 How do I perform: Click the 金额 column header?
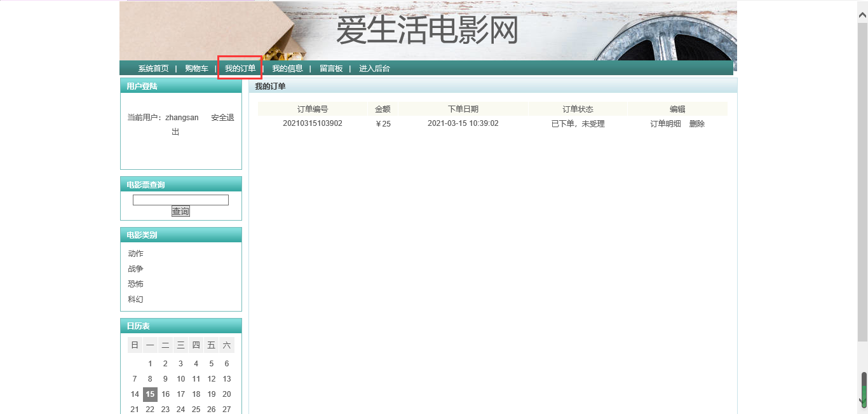tap(383, 109)
